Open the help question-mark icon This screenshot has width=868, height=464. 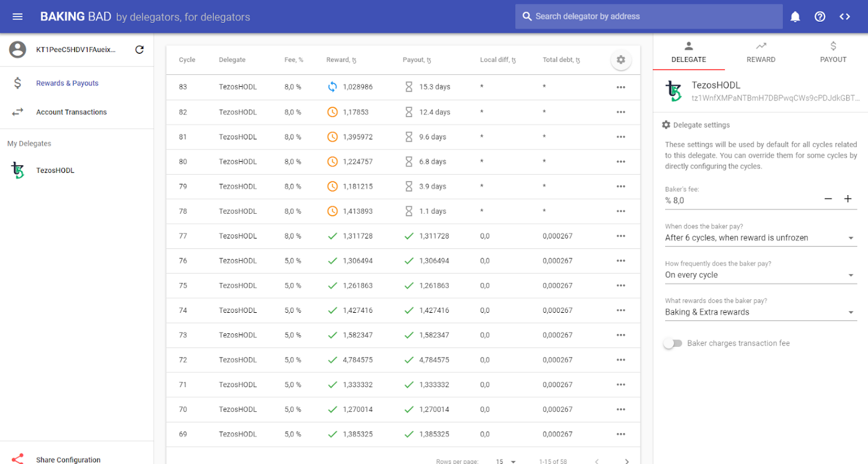tap(820, 17)
